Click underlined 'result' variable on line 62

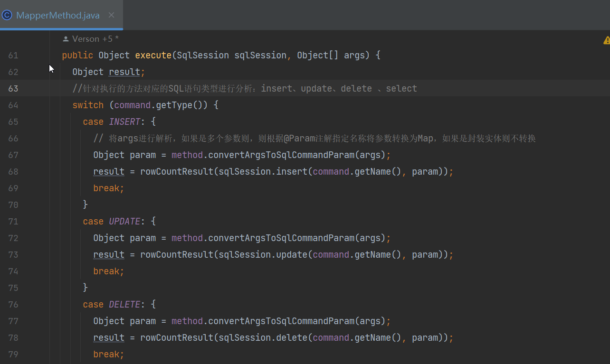(x=124, y=72)
